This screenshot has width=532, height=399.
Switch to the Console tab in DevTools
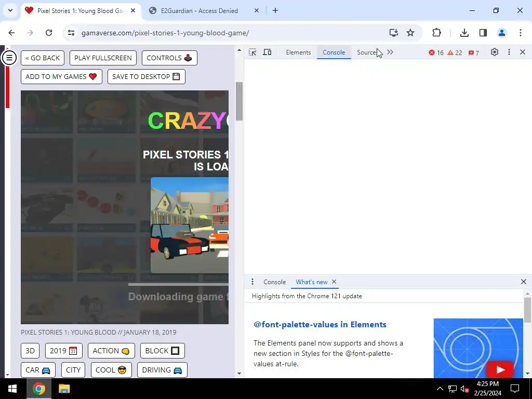click(x=334, y=52)
